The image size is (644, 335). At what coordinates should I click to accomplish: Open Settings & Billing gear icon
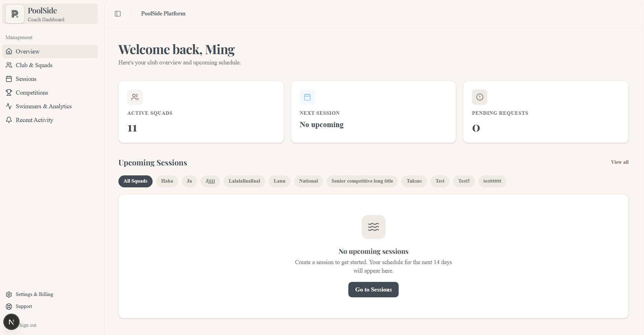tap(9, 295)
